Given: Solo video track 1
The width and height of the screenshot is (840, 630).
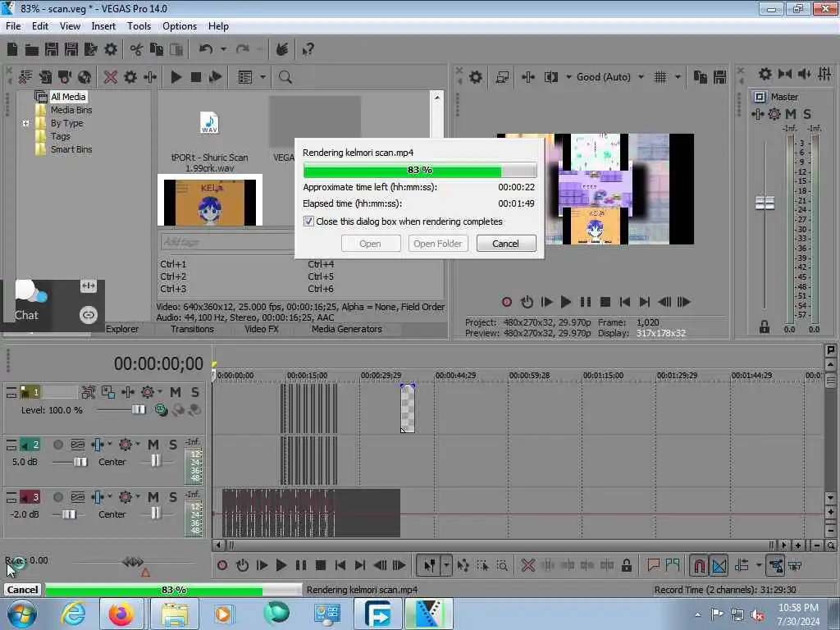Looking at the screenshot, I should 195,392.
